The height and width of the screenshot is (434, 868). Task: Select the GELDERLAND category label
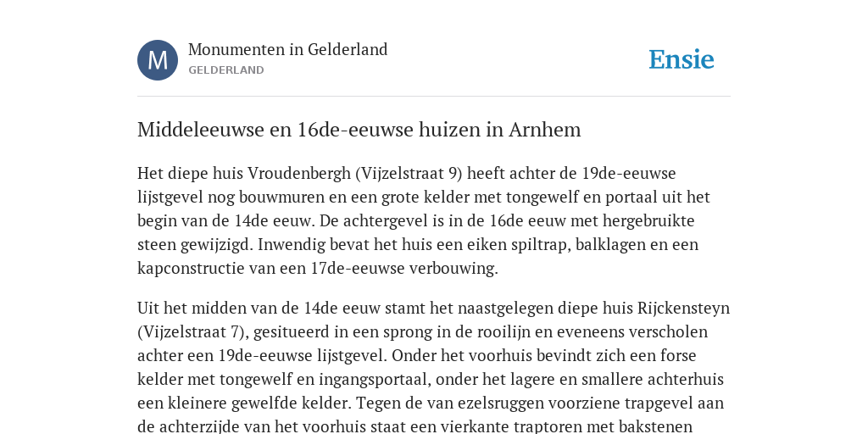[x=225, y=70]
